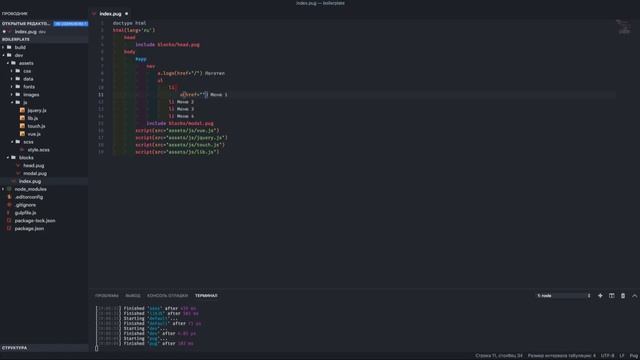
Task: Expand the data folder arrow
Action: (12, 79)
